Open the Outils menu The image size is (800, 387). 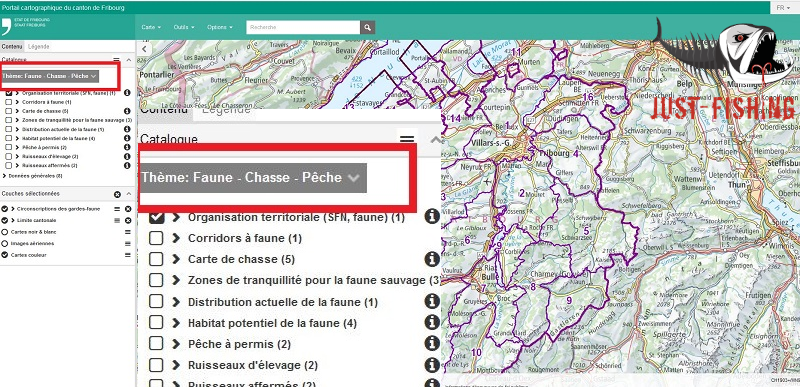184,28
